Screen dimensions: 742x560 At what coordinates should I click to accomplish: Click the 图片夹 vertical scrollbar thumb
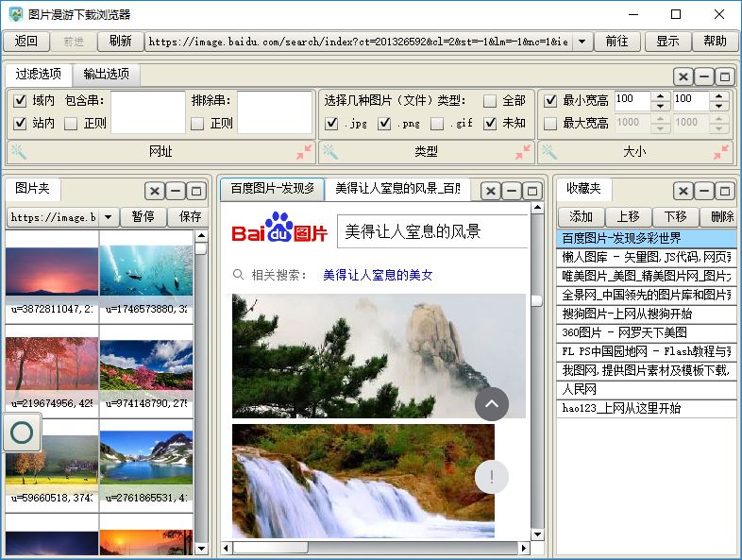201,249
